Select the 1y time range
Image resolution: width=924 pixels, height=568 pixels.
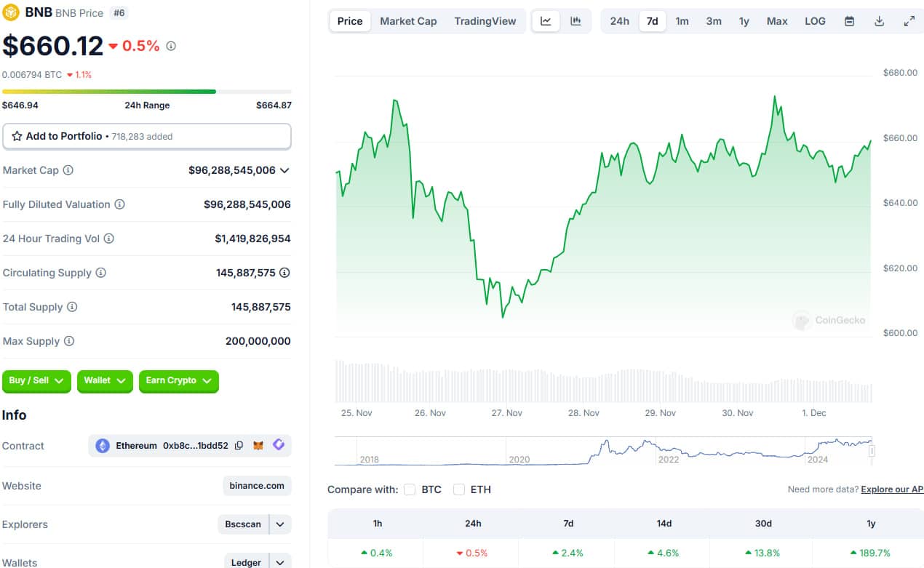point(744,21)
